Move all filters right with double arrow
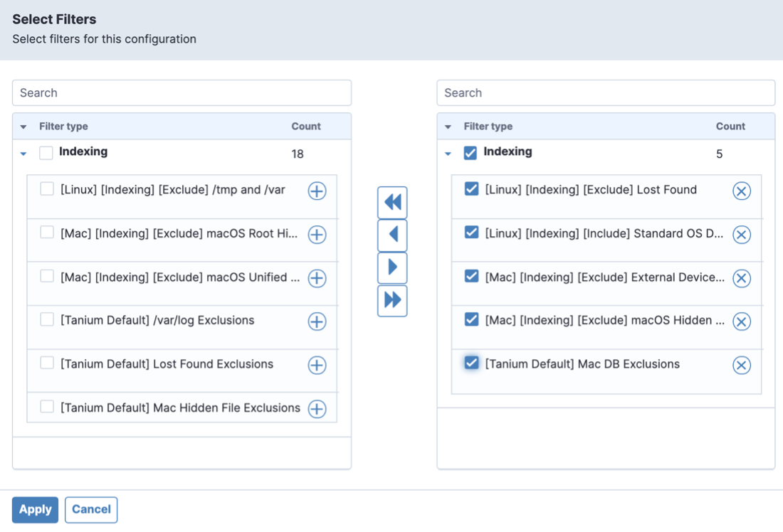 pyautogui.click(x=392, y=300)
